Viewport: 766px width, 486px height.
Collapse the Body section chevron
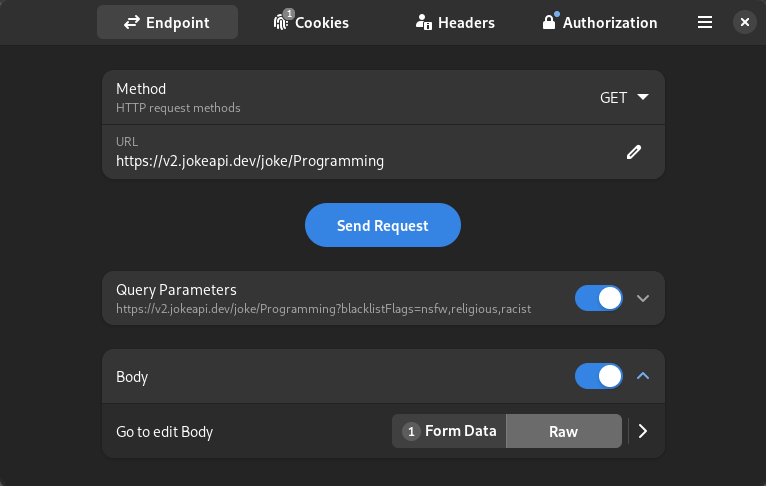click(x=643, y=376)
